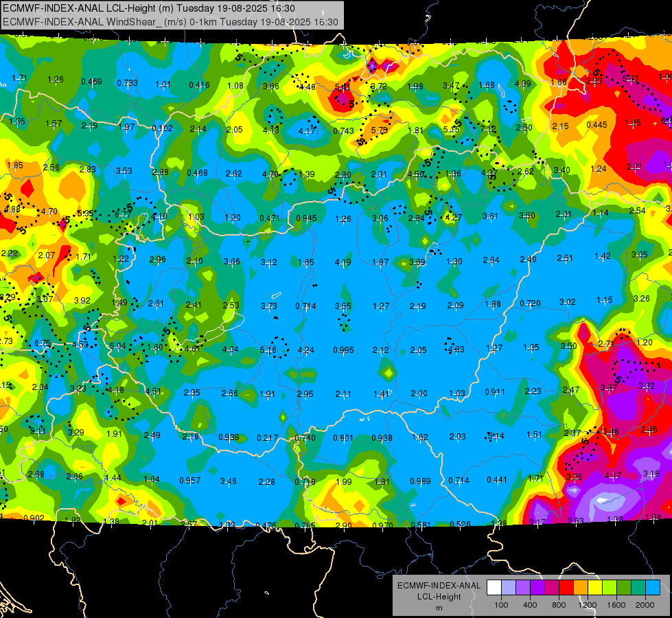Click the wind shear value 4.19
The width and height of the screenshot is (672, 618).
(343, 262)
